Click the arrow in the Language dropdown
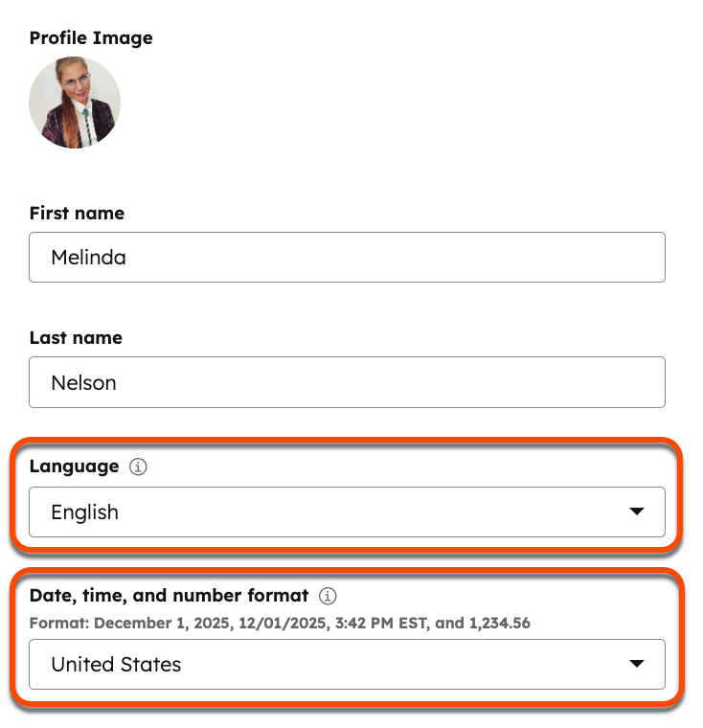The height and width of the screenshot is (728, 703). coord(637,512)
